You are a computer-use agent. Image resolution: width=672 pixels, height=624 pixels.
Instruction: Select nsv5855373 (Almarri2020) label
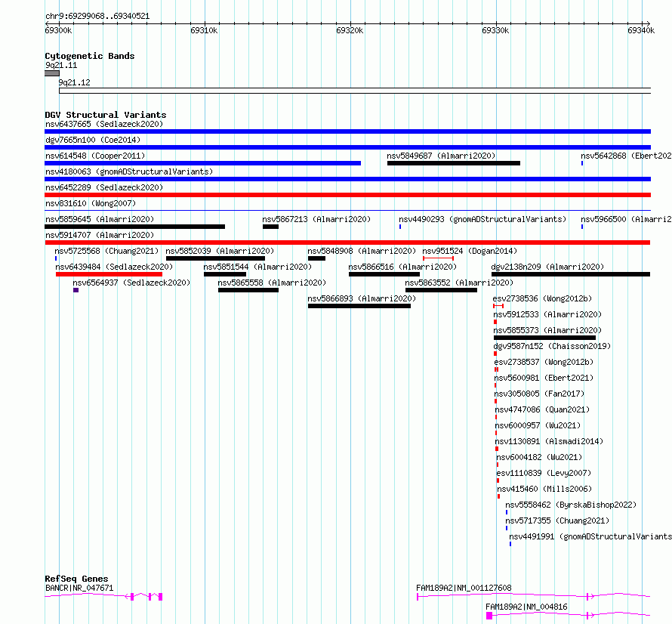click(x=547, y=330)
